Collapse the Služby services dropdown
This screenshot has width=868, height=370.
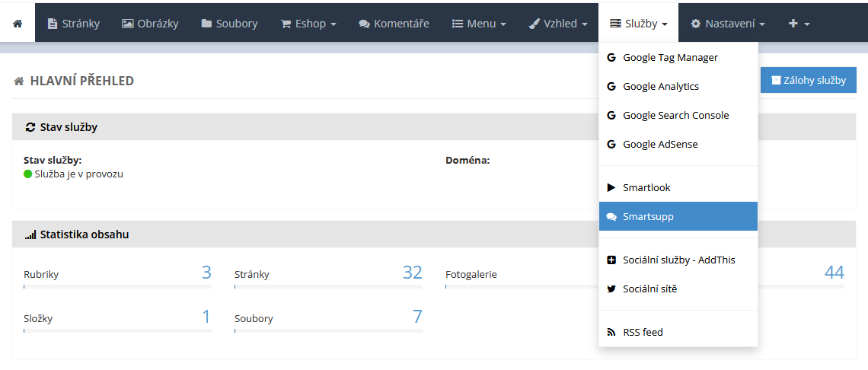[x=639, y=24]
